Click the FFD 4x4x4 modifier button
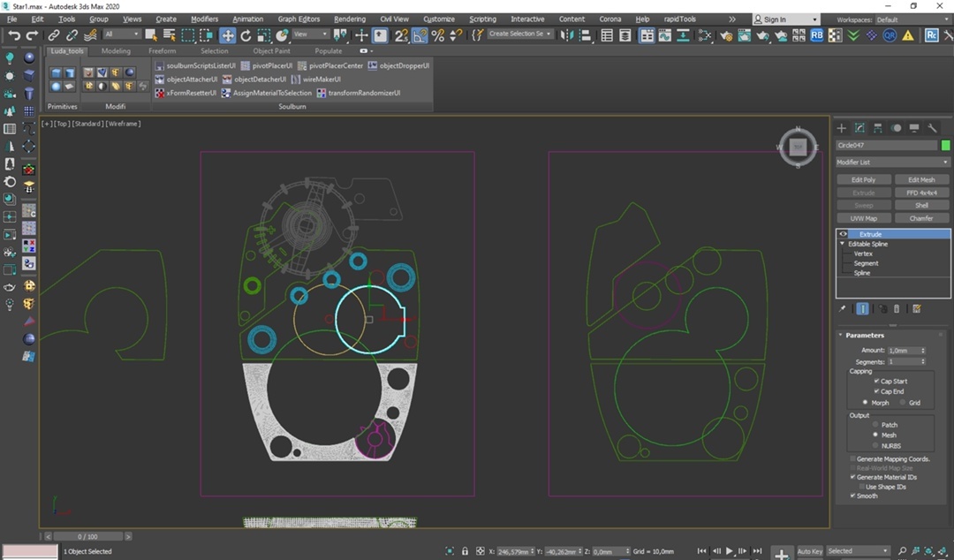The height and width of the screenshot is (560, 954). pos(921,193)
